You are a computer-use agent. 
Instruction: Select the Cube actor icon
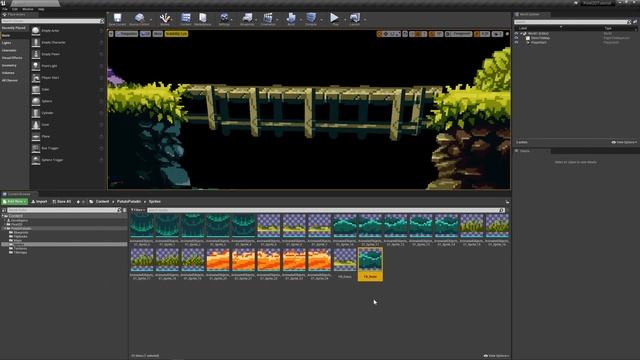click(x=36, y=89)
